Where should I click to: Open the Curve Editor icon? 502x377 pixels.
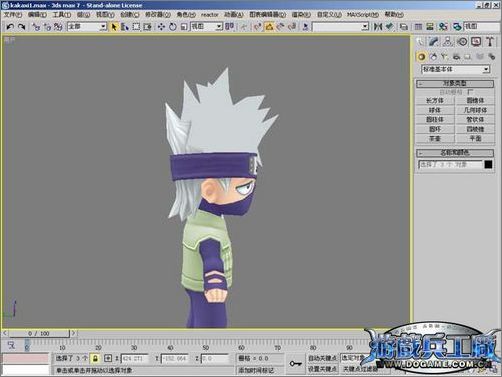(418, 27)
